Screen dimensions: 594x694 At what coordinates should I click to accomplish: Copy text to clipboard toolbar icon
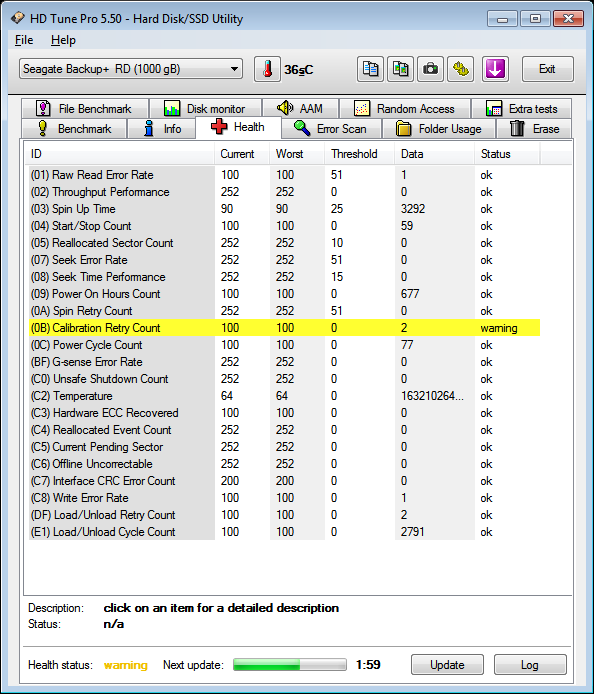tap(370, 69)
